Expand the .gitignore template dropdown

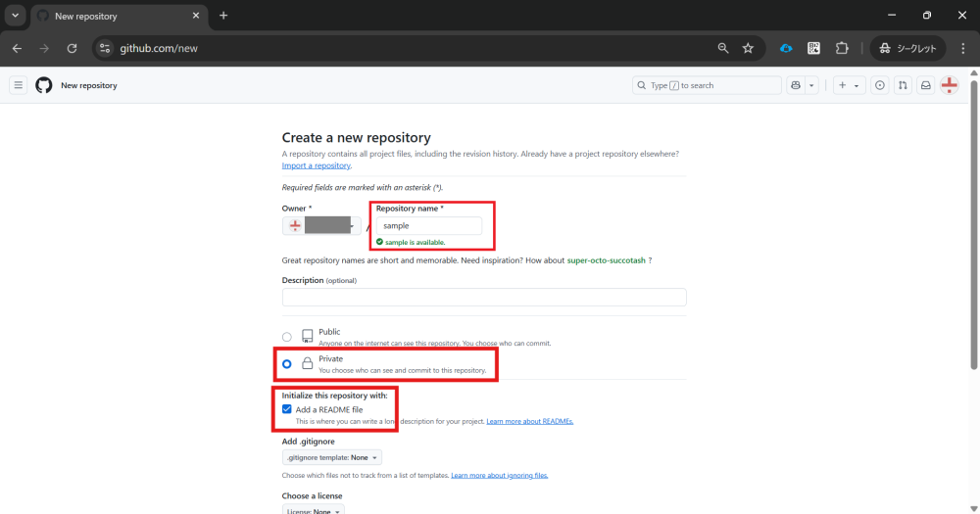pos(332,457)
